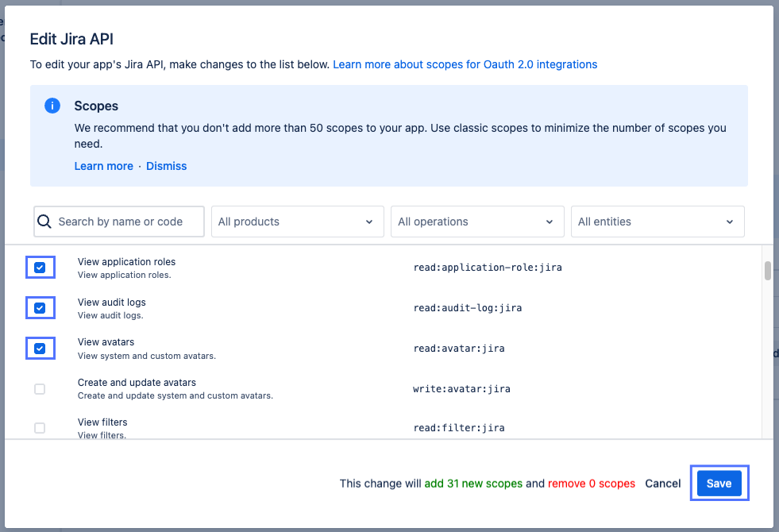Click the magnifier icon in search field

pyautogui.click(x=44, y=222)
